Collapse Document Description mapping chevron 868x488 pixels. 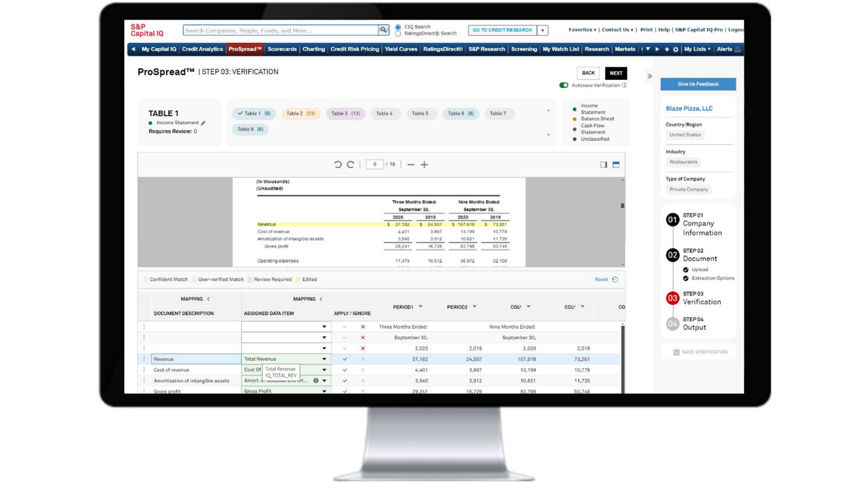coord(208,299)
